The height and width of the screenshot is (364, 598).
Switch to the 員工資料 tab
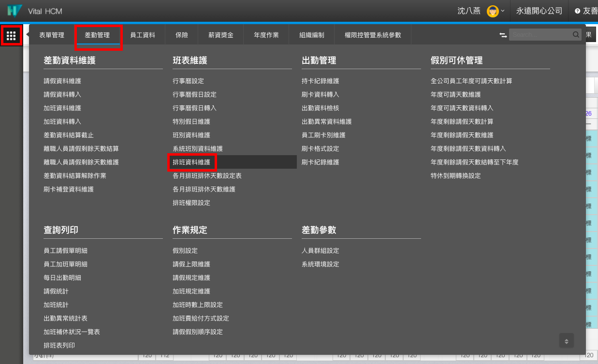pyautogui.click(x=143, y=35)
